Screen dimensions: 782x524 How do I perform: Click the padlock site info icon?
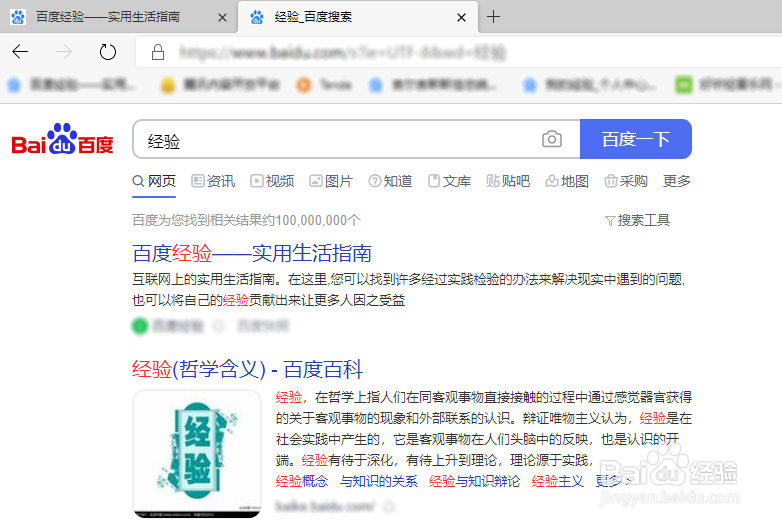(158, 52)
